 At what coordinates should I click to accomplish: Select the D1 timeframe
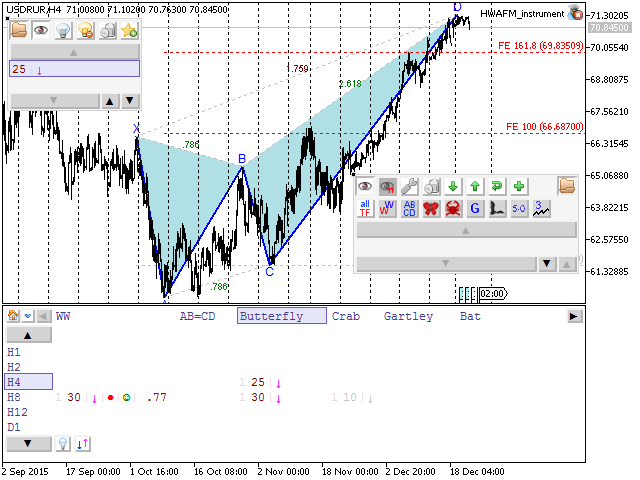click(x=14, y=427)
